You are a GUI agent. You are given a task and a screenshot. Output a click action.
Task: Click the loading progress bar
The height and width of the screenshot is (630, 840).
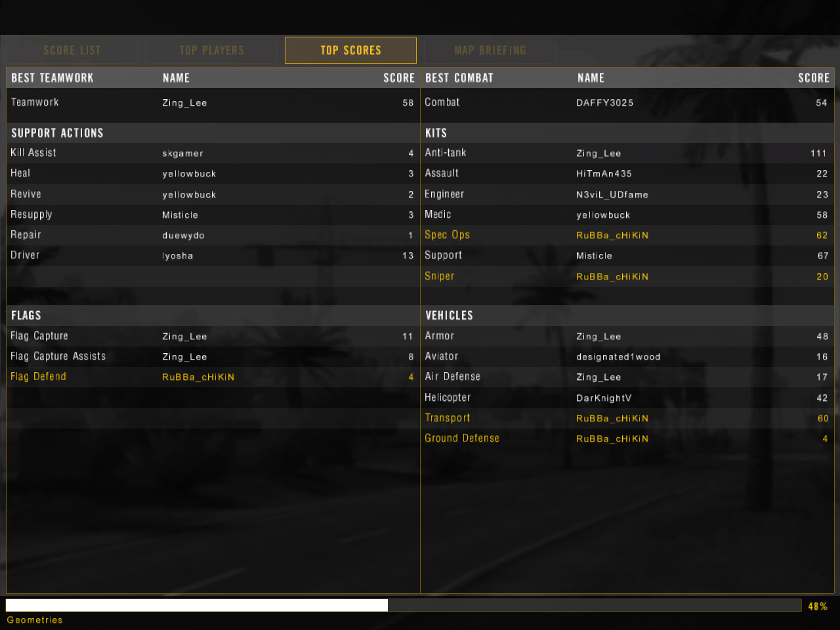[x=403, y=605]
